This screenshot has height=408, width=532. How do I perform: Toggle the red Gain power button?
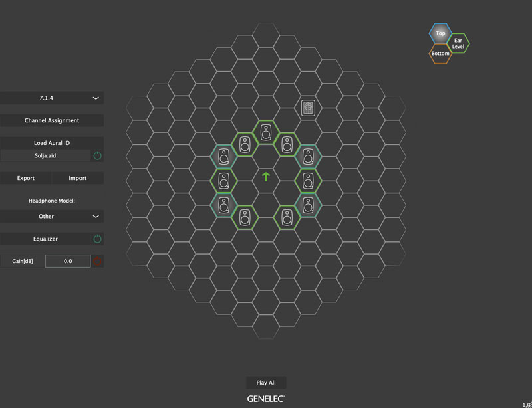coord(97,261)
